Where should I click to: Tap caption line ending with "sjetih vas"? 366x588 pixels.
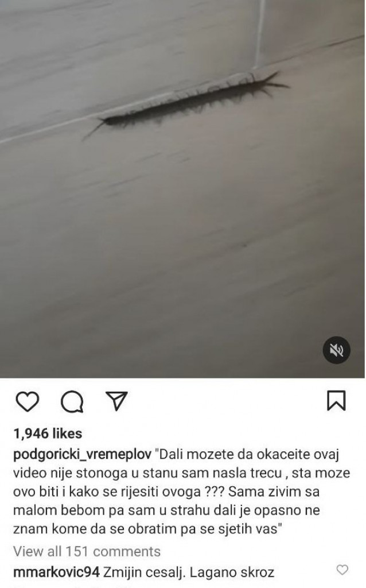coord(147,529)
